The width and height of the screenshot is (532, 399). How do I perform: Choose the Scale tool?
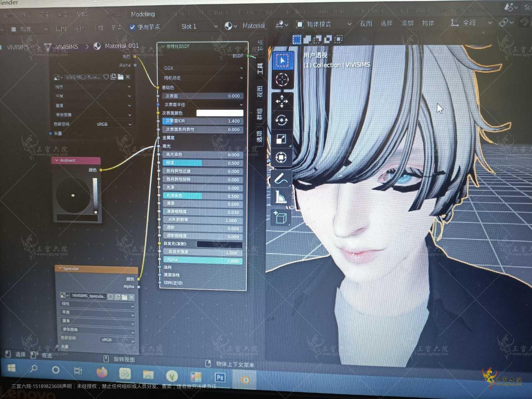(x=281, y=139)
